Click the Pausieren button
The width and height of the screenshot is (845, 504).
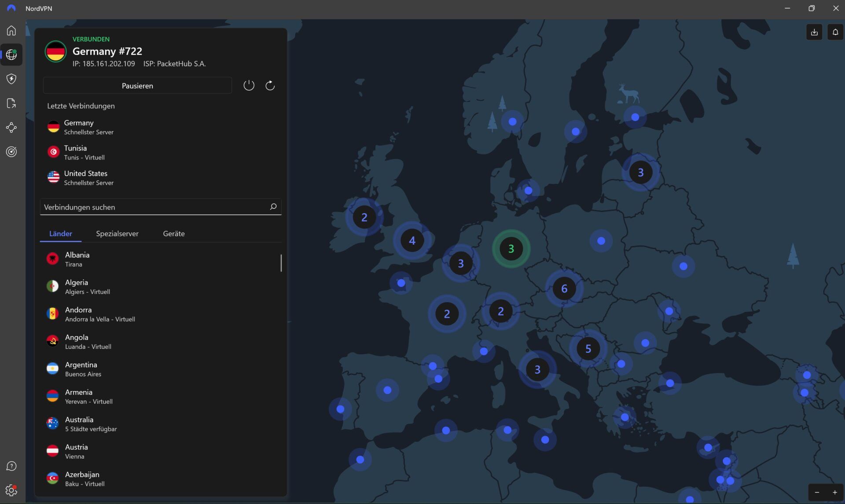(137, 86)
